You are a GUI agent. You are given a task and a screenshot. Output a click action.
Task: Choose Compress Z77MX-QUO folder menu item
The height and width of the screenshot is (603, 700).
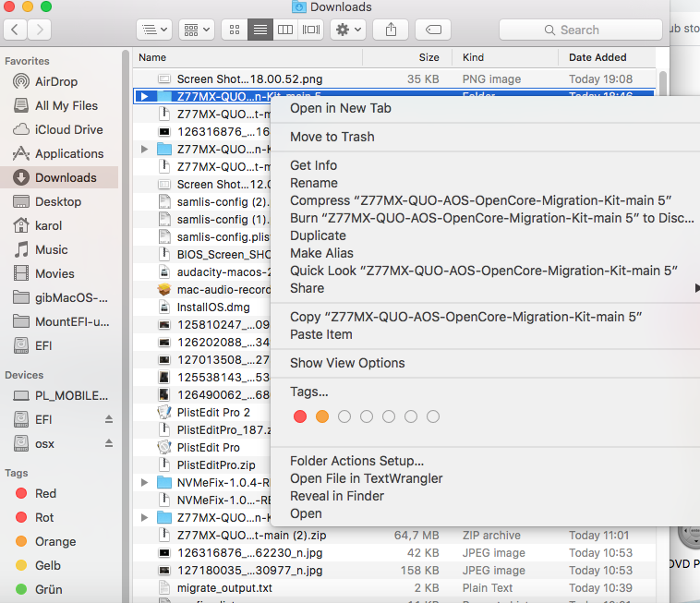481,201
